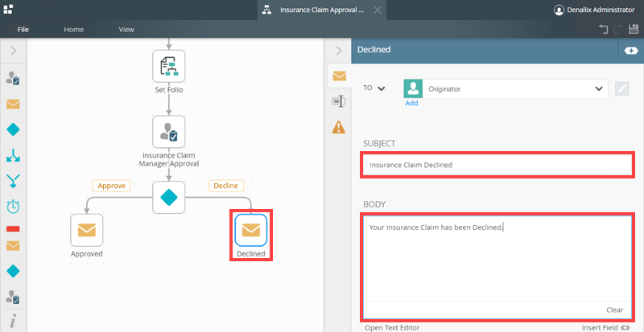Collapse the configuration panel with chevron

coord(339,51)
